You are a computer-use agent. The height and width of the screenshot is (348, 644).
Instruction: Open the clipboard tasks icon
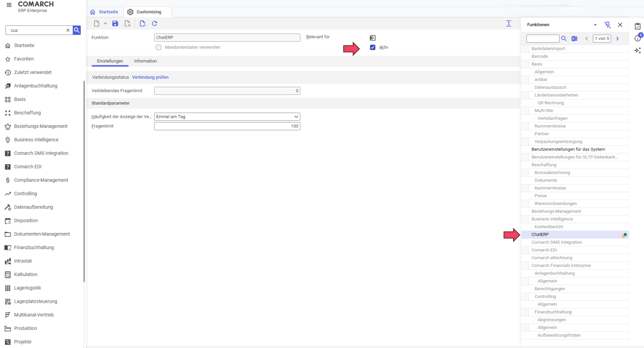point(638,26)
